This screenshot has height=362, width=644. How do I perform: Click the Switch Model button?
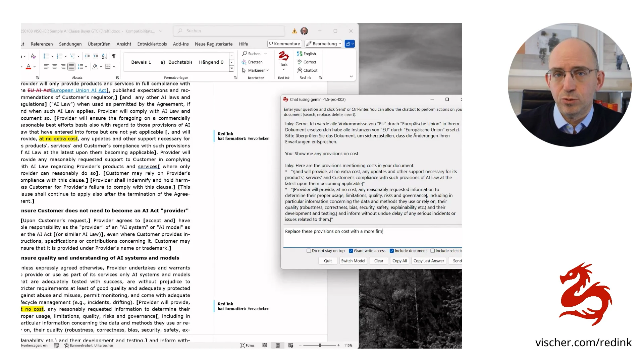[x=353, y=261]
